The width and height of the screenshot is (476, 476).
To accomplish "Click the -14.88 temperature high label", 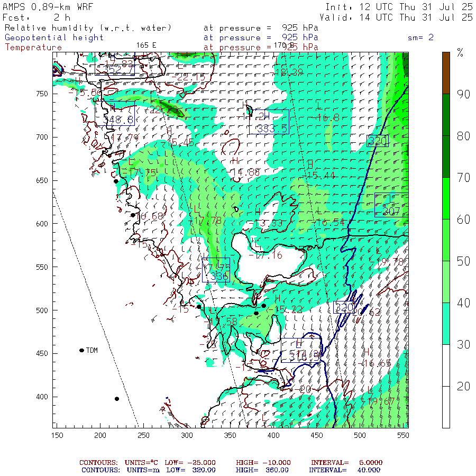I will click(243, 172).
